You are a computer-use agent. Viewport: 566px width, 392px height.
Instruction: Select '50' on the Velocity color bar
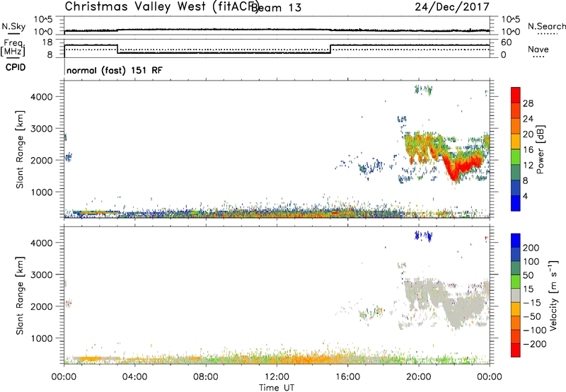coord(528,275)
